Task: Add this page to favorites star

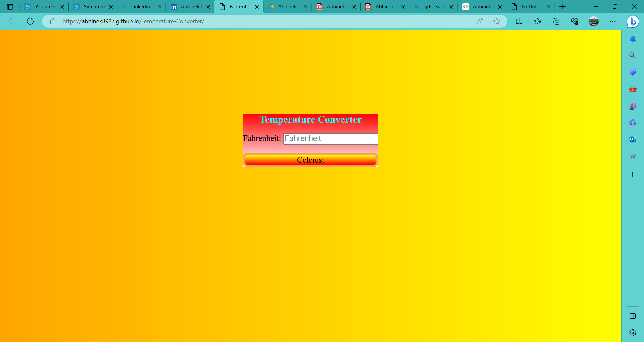Action: point(497,21)
